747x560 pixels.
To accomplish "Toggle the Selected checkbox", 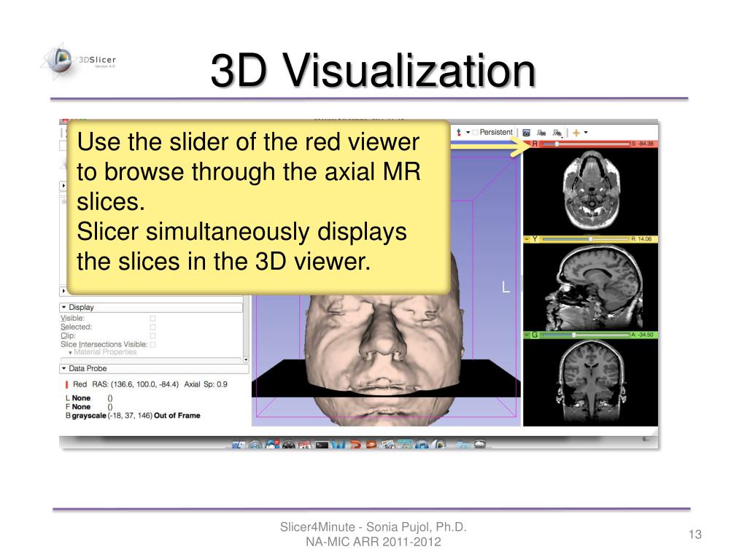I will coord(153,327).
